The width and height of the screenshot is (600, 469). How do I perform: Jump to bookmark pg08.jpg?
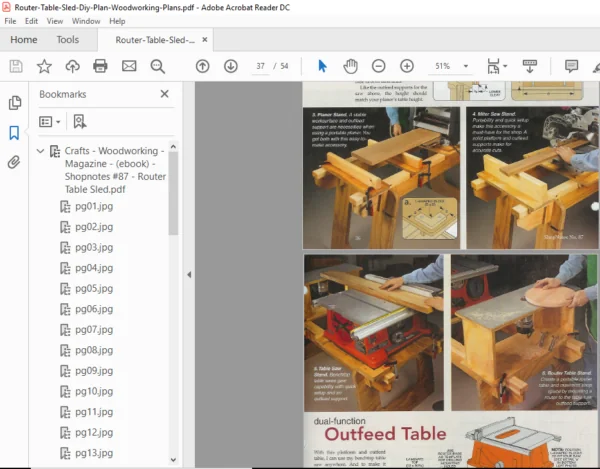pos(94,350)
